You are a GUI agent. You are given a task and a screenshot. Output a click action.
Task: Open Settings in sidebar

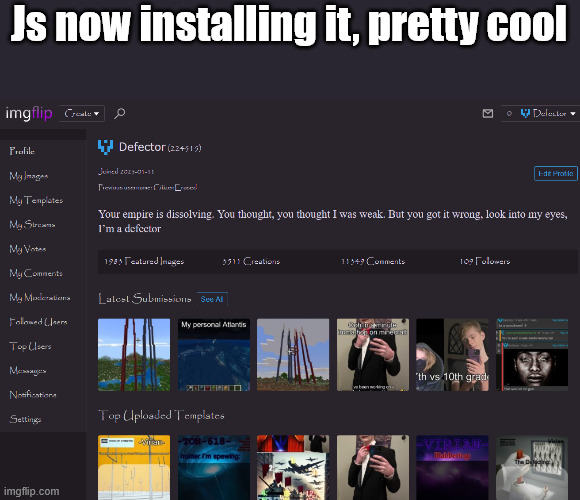(25, 419)
